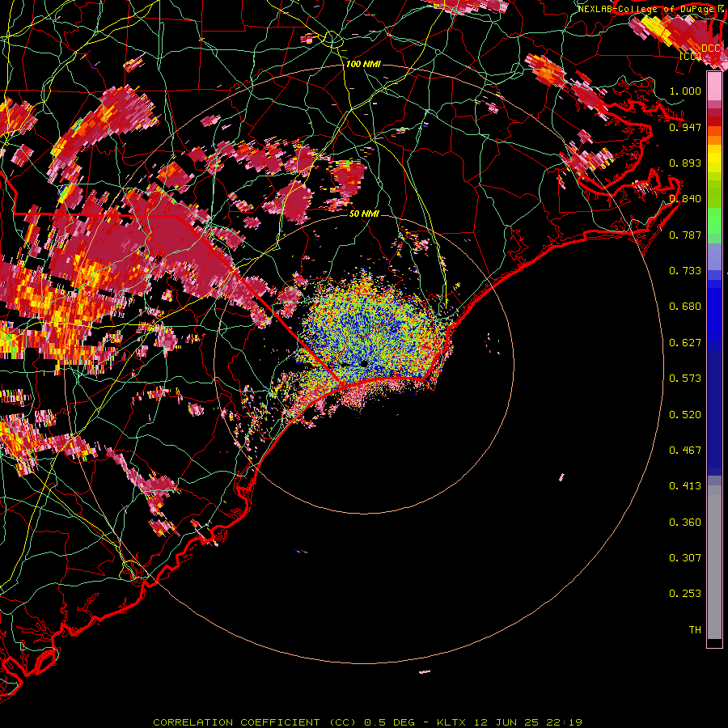The height and width of the screenshot is (728, 728).
Task: Click the 0.787 legend value
Action: (685, 235)
